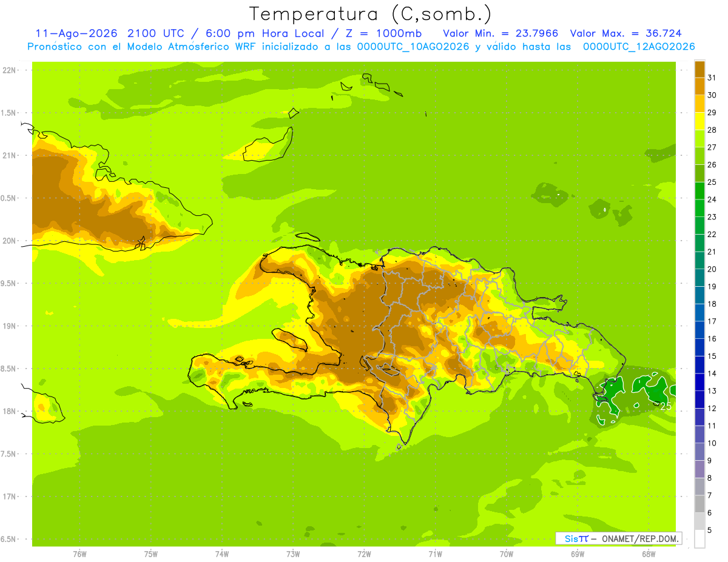Click the '21N' latitude label
This screenshot has width=728, height=562.
(10, 156)
